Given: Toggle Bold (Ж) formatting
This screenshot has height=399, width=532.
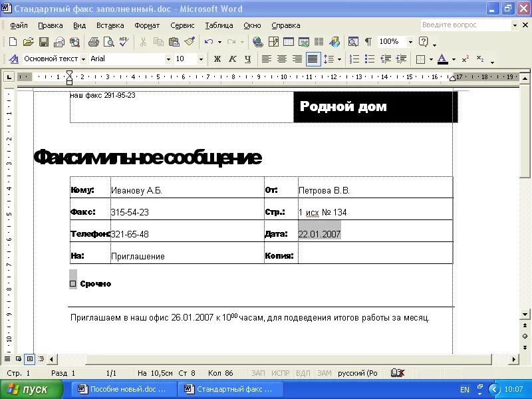Looking at the screenshot, I should point(217,59).
